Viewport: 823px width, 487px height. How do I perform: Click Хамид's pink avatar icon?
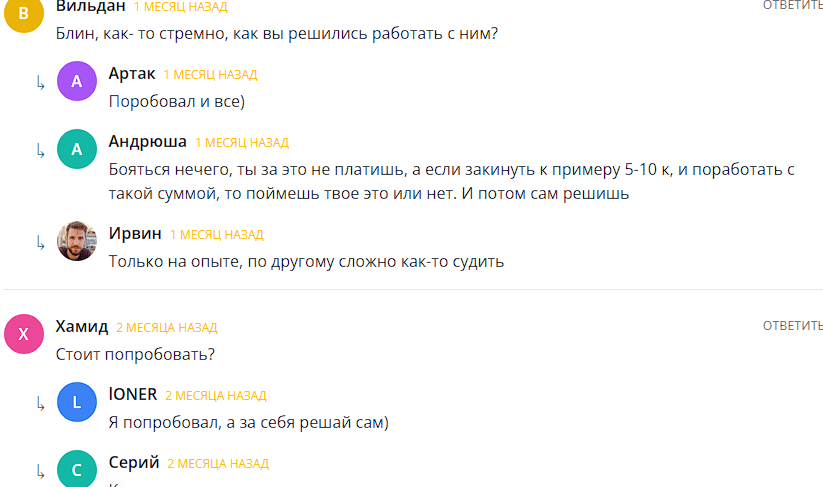(24, 334)
